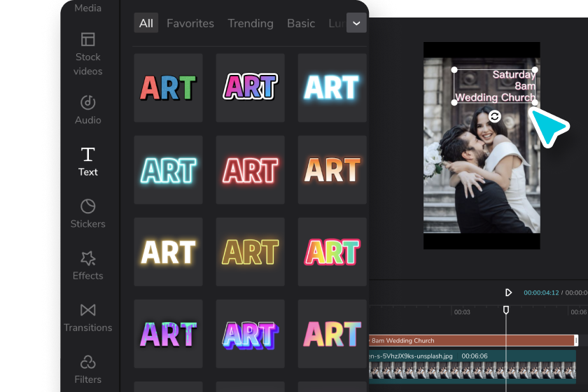Expand the text category dropdown chevron
The width and height of the screenshot is (588, 392).
356,23
